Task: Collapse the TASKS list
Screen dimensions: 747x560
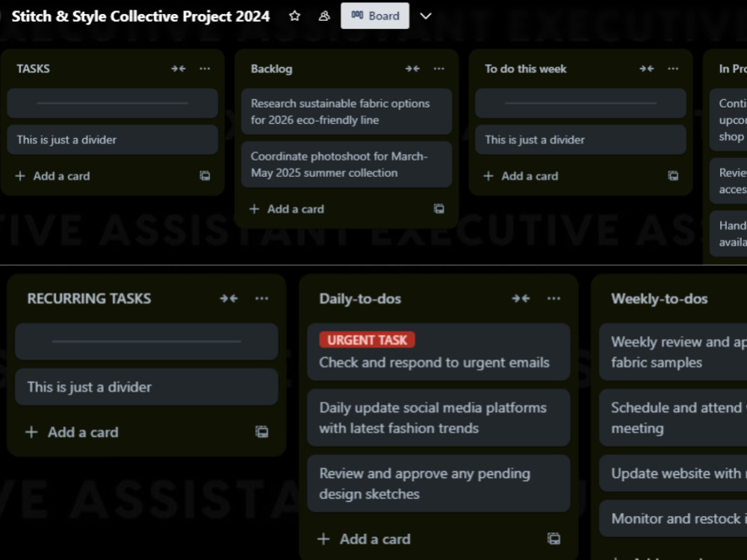Action: pyautogui.click(x=179, y=69)
